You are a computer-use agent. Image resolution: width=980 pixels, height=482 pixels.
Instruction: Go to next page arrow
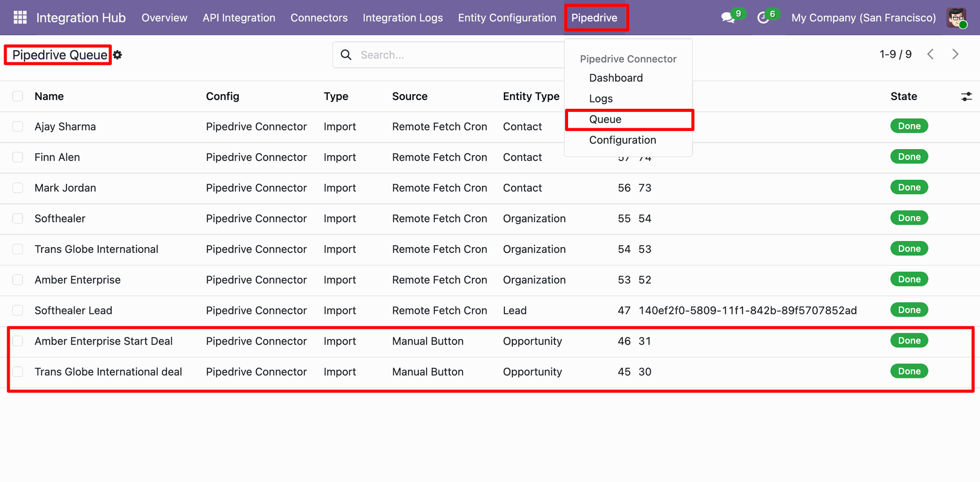coord(955,54)
